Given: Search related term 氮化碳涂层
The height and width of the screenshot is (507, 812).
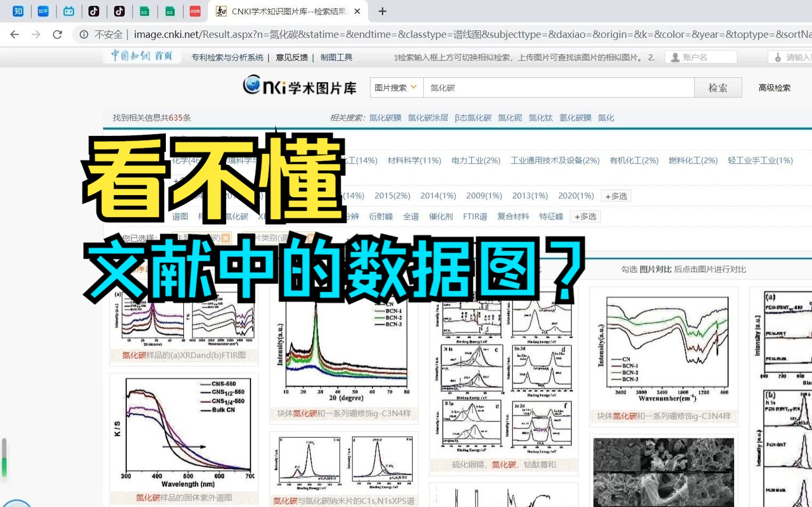Looking at the screenshot, I should [428, 118].
